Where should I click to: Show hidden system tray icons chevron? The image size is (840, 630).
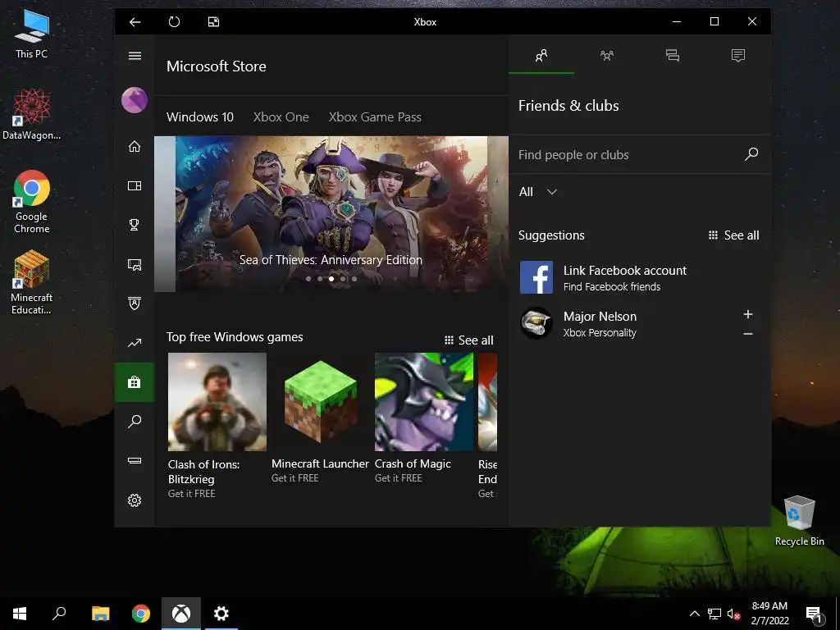[x=694, y=614]
